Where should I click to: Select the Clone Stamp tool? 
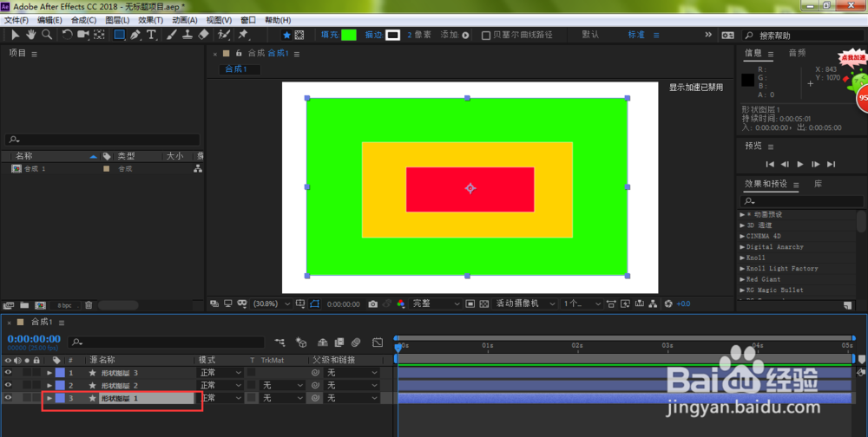pyautogui.click(x=187, y=35)
